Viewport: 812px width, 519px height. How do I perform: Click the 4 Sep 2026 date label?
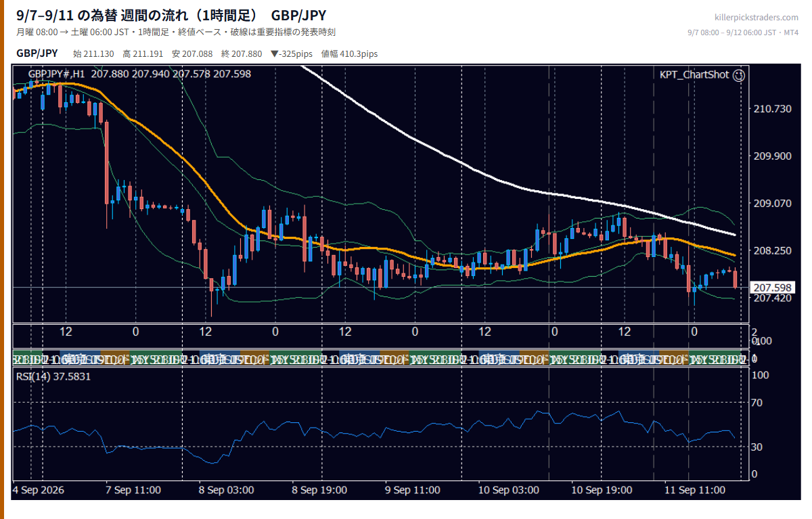[39, 490]
